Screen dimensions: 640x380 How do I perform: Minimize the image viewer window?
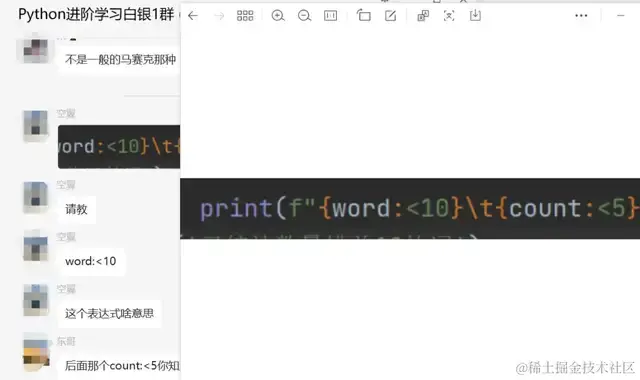621,16
